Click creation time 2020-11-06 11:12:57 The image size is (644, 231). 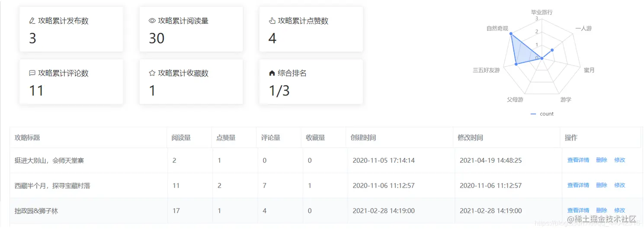pos(384,186)
